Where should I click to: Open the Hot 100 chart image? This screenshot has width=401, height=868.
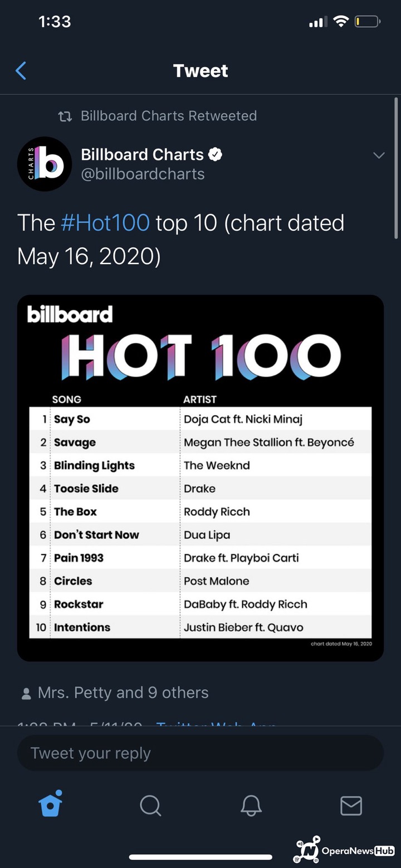[200, 477]
